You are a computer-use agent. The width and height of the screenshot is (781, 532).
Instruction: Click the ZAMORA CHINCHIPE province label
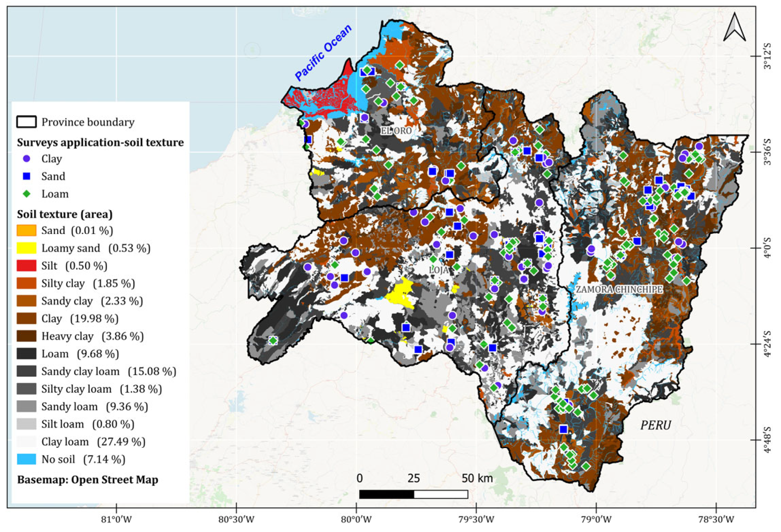[x=619, y=289]
